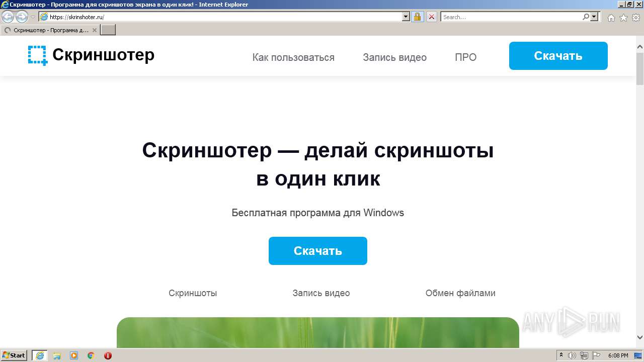
Task: Click the volume speaker tray icon
Action: [573, 355]
